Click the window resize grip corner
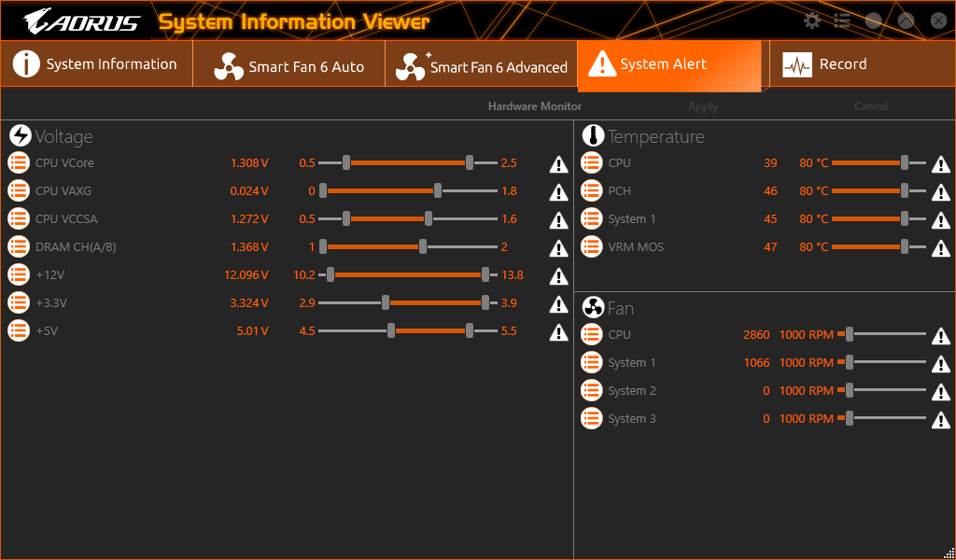The width and height of the screenshot is (956, 560). 949,553
